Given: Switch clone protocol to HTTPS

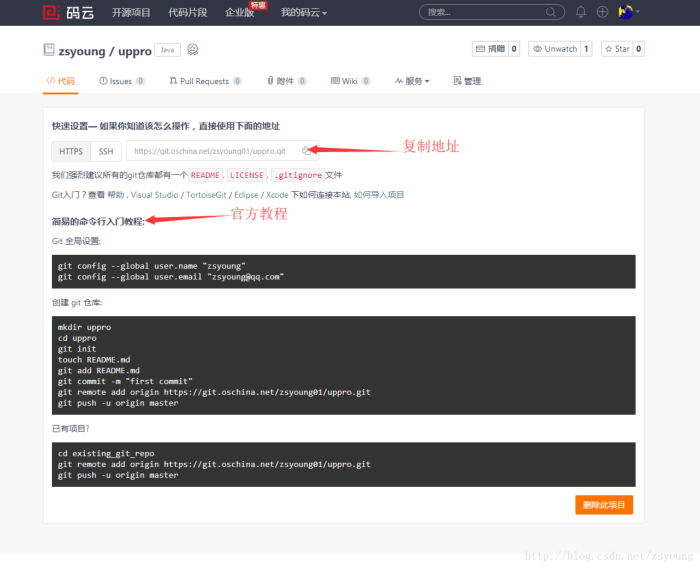Looking at the screenshot, I should pyautogui.click(x=71, y=151).
